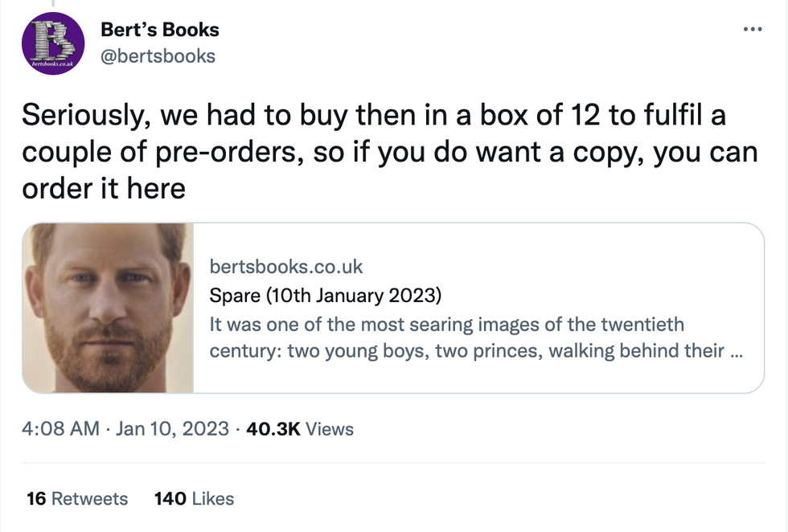Click the words 'order it here' in tweet
788x532 pixels.
(x=104, y=188)
